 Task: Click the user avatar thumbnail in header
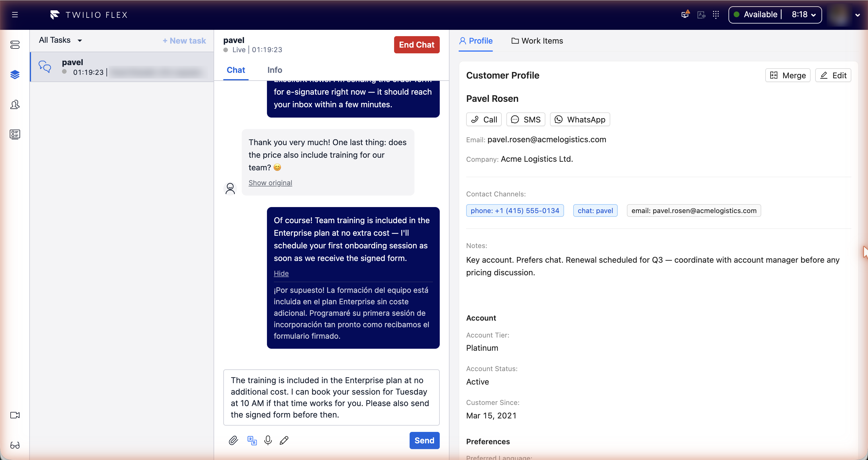tap(839, 15)
